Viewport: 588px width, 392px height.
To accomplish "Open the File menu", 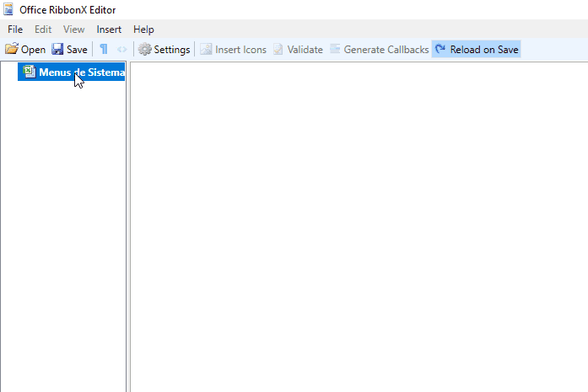I will pyautogui.click(x=15, y=30).
